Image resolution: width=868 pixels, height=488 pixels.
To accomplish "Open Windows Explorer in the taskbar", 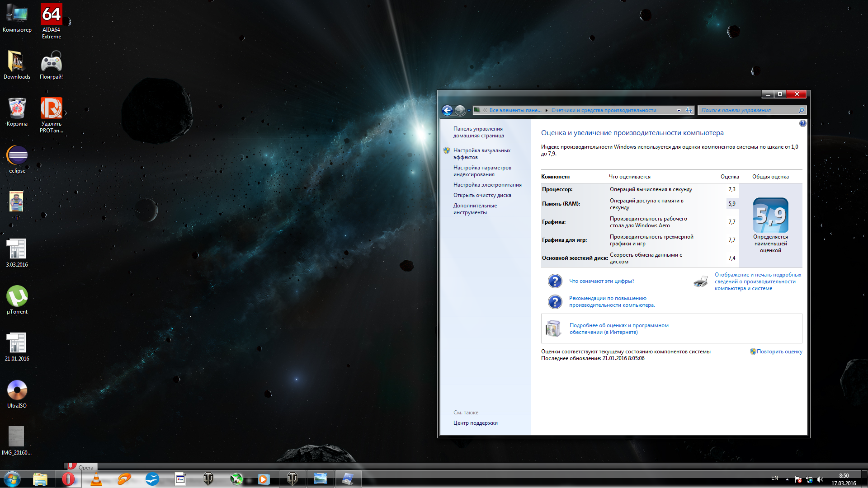I will 40,479.
